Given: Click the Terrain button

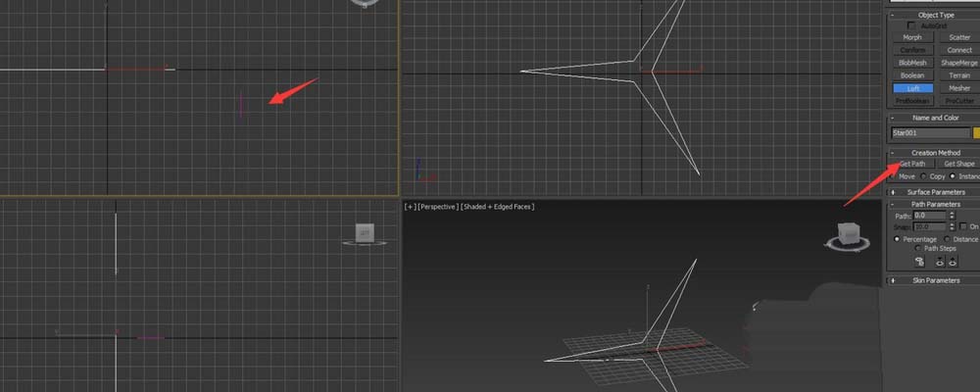Looking at the screenshot, I should (959, 75).
